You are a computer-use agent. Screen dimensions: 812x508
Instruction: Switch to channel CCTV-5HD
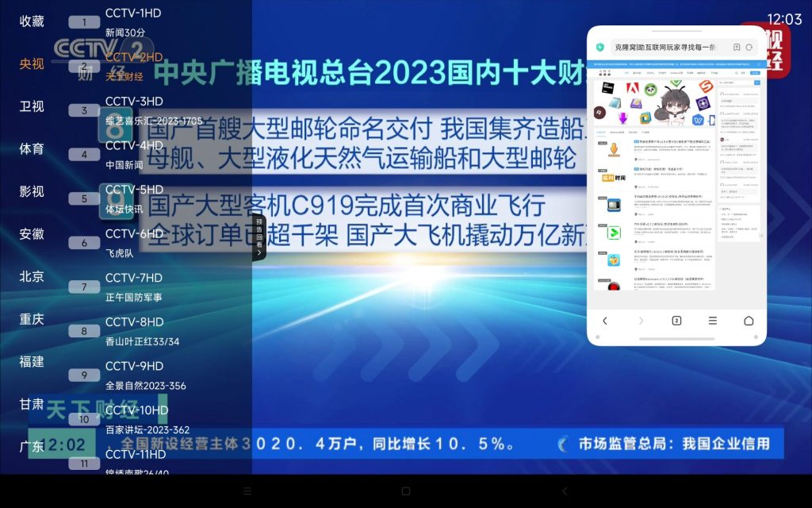pos(134,189)
